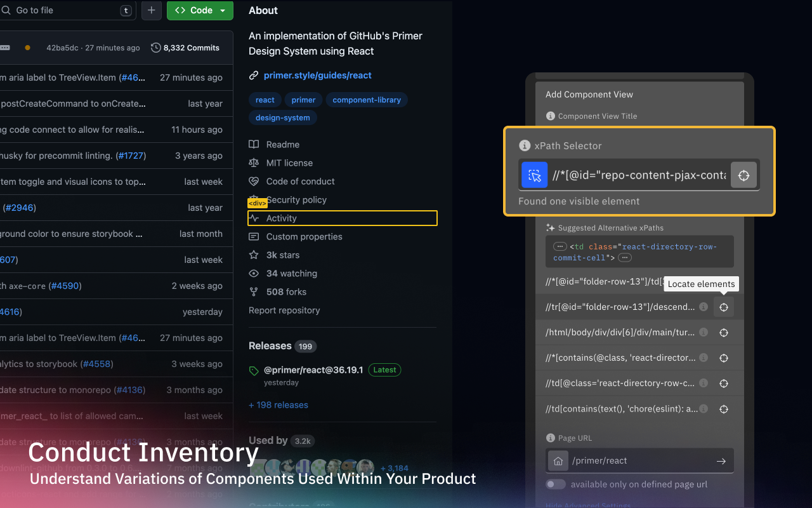Click the locate crosshair in xPath Selector field
The width and height of the screenshot is (812, 508).
point(743,175)
